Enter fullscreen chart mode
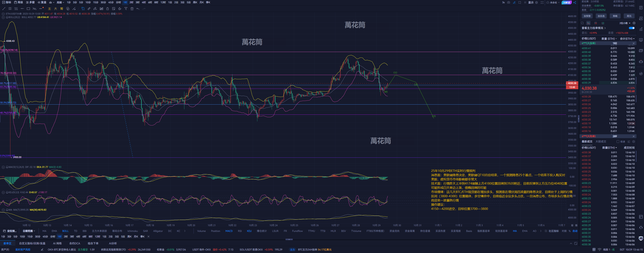Screen dimensions: 644x253 [542, 2]
